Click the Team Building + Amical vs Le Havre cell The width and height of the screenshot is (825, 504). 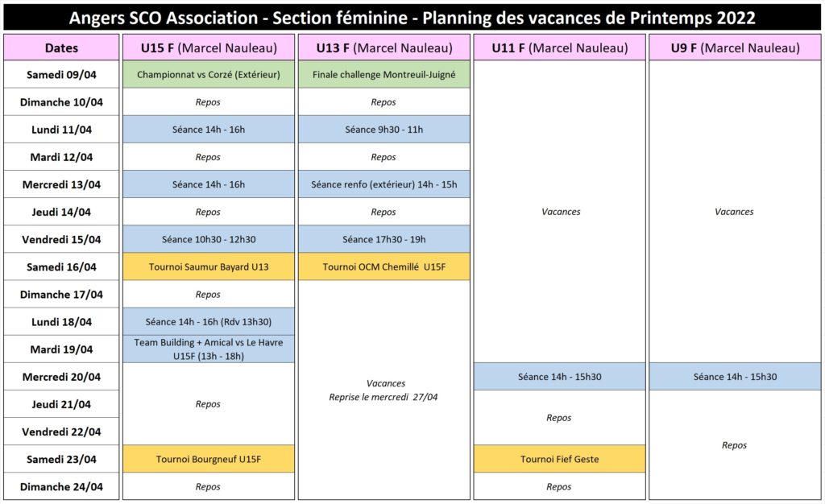click(x=209, y=349)
